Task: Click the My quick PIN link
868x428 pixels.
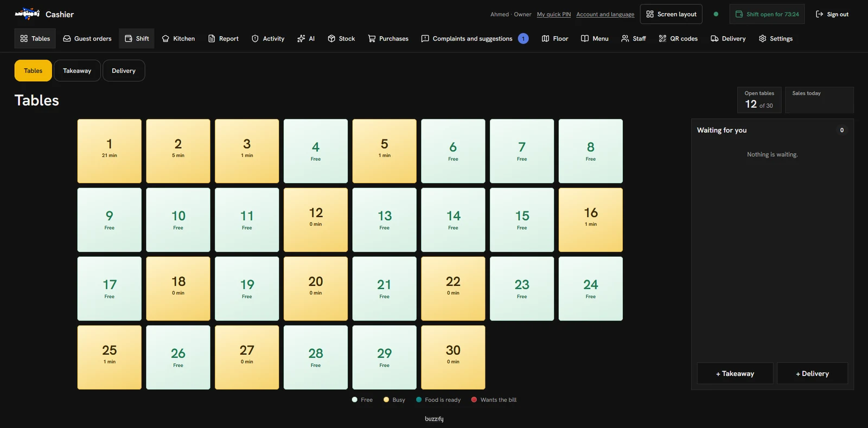Action: pyautogui.click(x=554, y=15)
